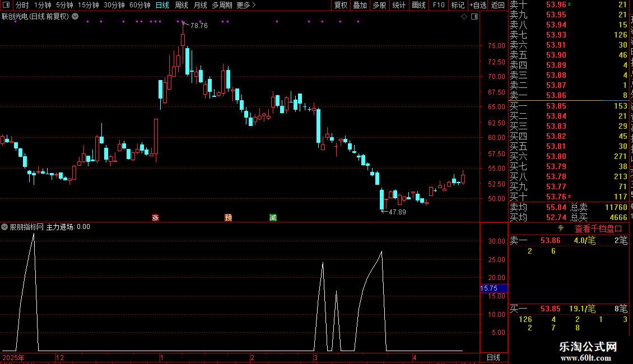Click the 30.00 indicator axis label
Image resolution: width=633 pixels, height=364 pixels.
[x=496, y=241]
